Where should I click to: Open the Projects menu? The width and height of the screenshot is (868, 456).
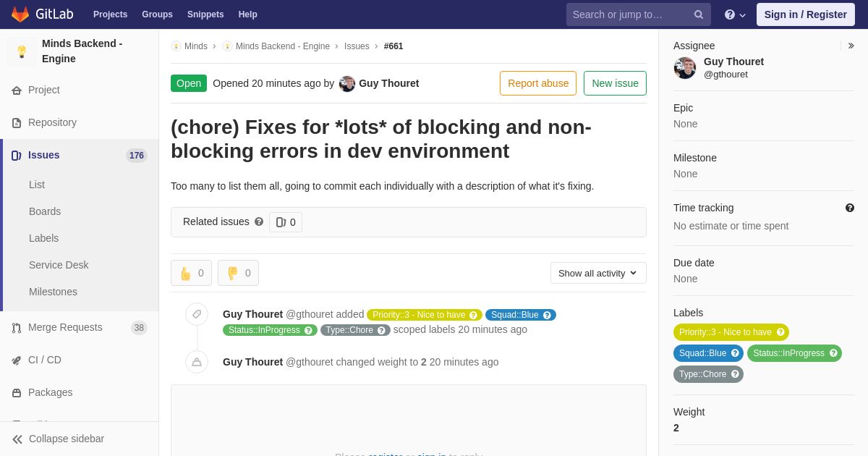(110, 14)
